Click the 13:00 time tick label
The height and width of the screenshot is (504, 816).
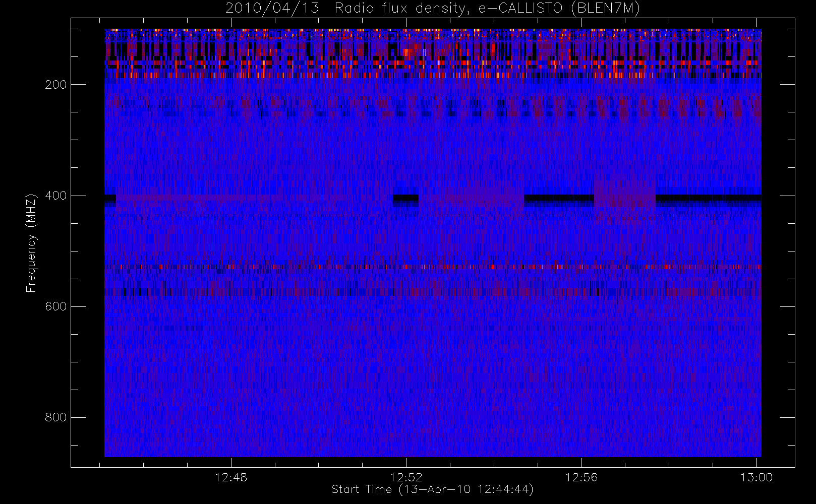point(756,477)
